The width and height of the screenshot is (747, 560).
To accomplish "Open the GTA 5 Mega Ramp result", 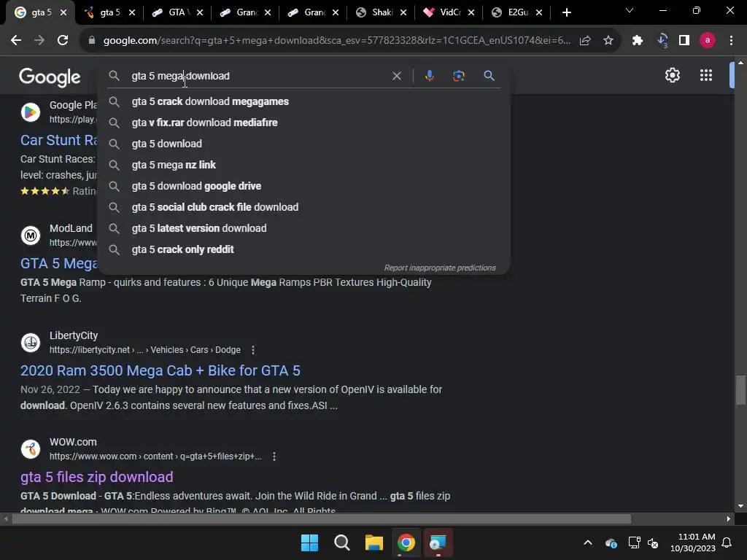I will tap(59, 263).
